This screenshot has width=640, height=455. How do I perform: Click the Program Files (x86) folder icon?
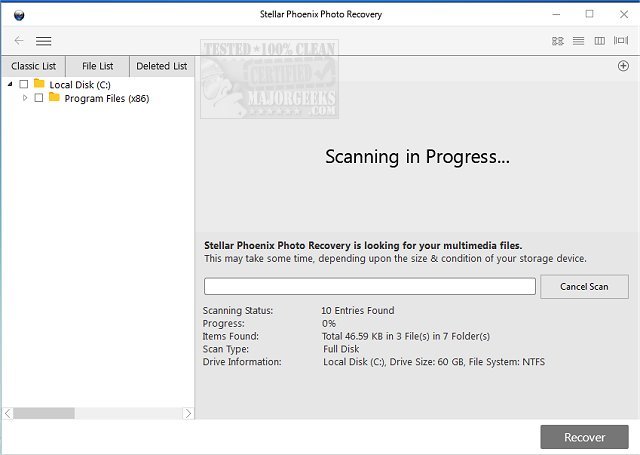tap(54, 97)
